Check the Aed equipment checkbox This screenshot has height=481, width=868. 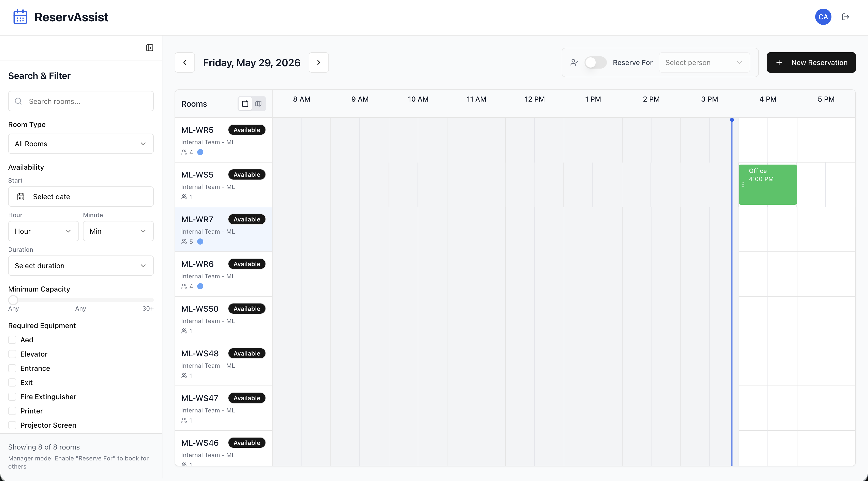coord(12,340)
